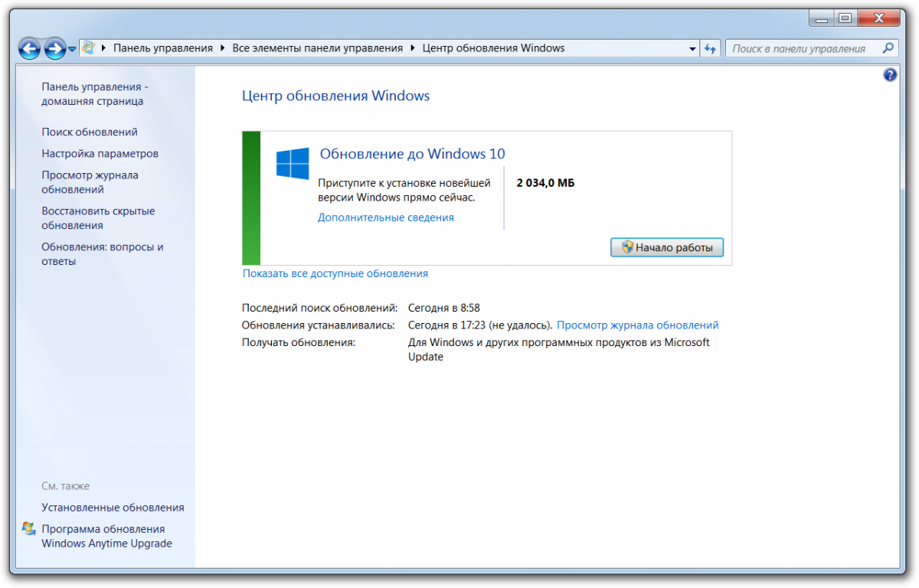The width and height of the screenshot is (919, 588).
Task: Click the Windows Anytime Upgrade flag icon
Action: click(29, 529)
